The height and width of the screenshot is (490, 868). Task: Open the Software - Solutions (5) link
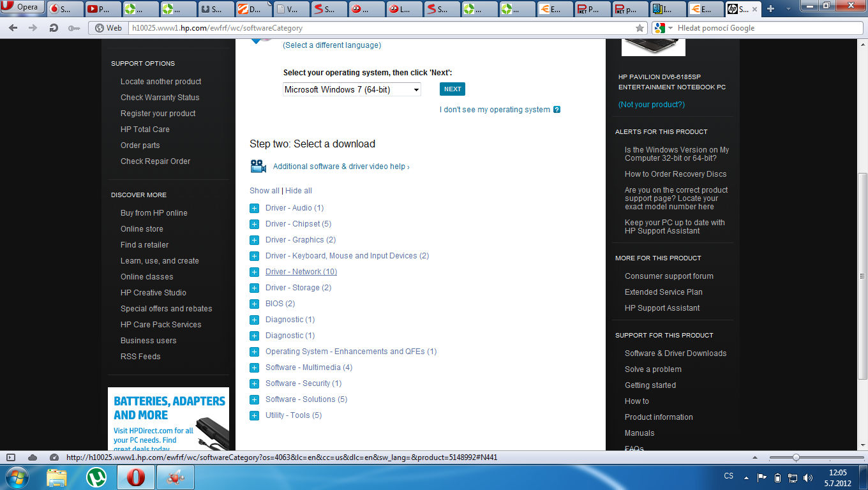coord(306,399)
